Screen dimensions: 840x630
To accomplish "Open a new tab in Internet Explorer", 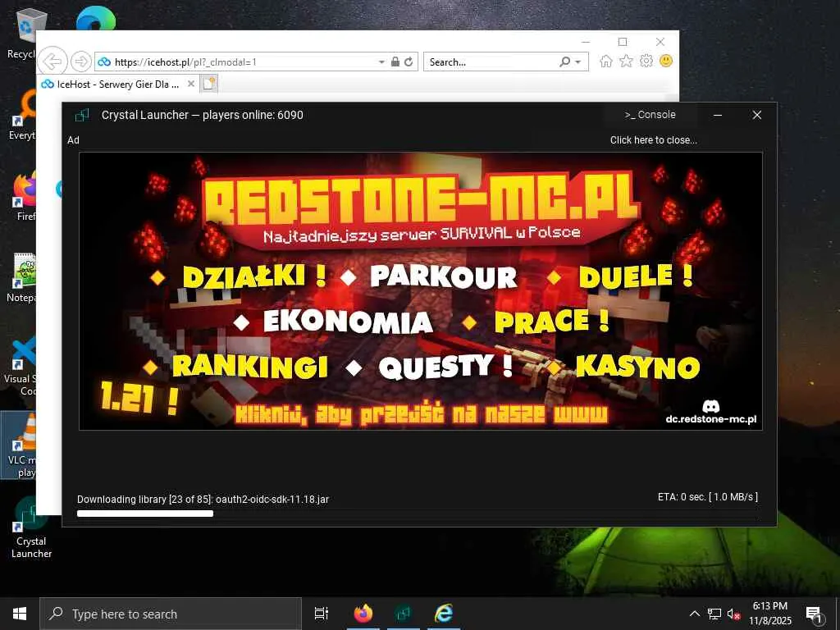I will (x=209, y=84).
